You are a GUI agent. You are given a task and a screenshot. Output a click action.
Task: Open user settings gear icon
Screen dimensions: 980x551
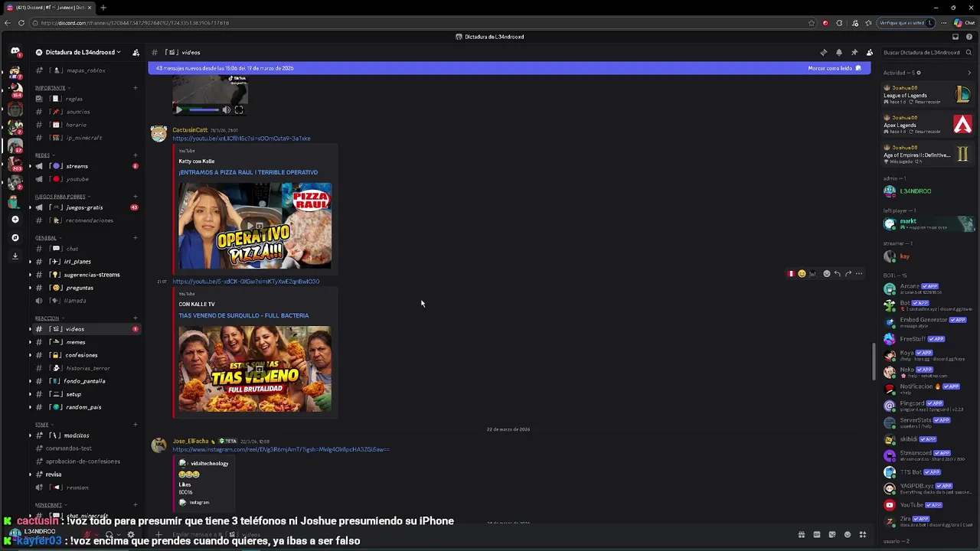point(131,535)
